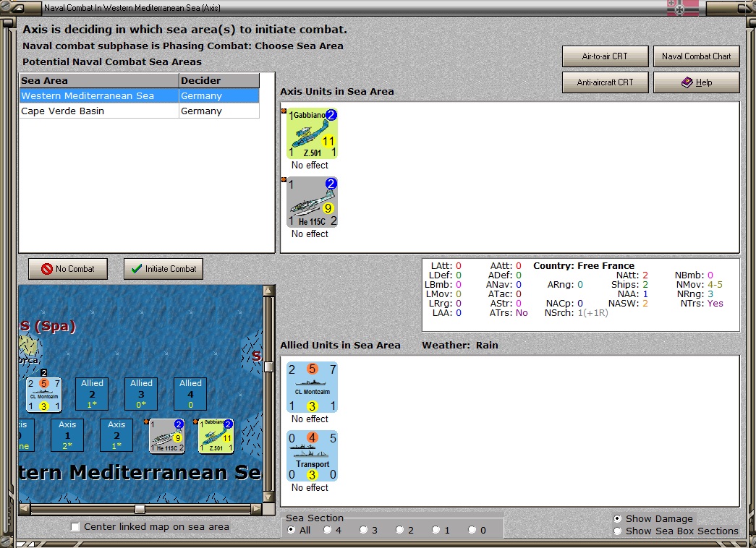Screen dimensions: 756x548
Task: Select sea section 0 radio button
Action: 472,530
